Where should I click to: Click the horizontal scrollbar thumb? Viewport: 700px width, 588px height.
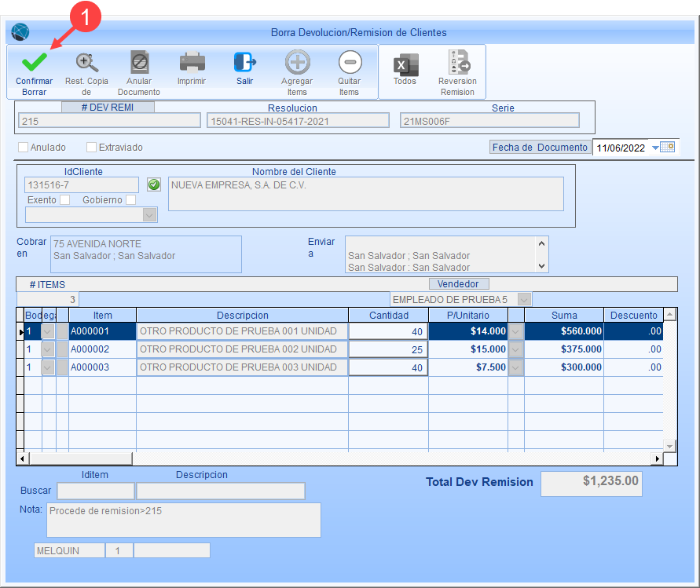pos(81,458)
